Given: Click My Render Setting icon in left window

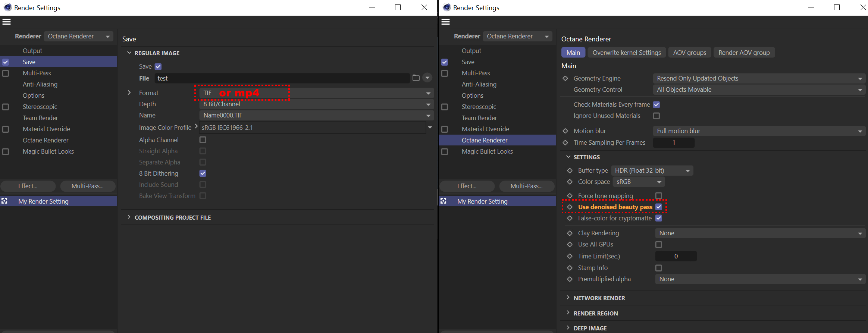Looking at the screenshot, I should click(x=4, y=201).
